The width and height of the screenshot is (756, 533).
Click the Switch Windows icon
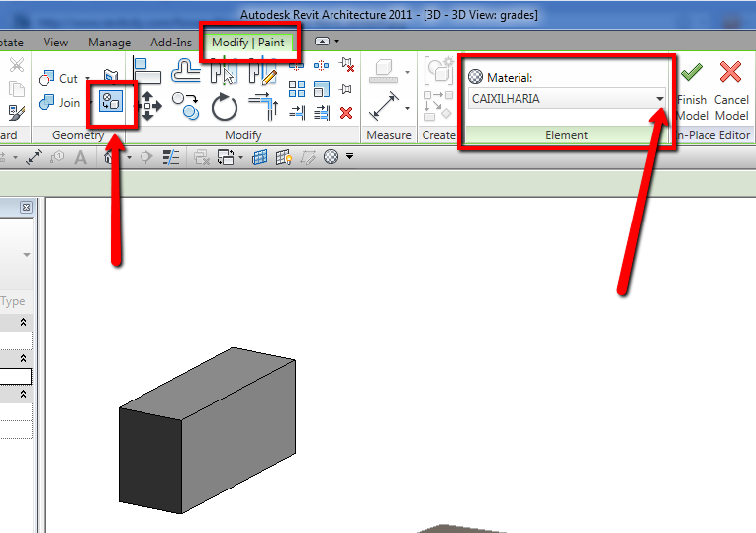coord(226,157)
